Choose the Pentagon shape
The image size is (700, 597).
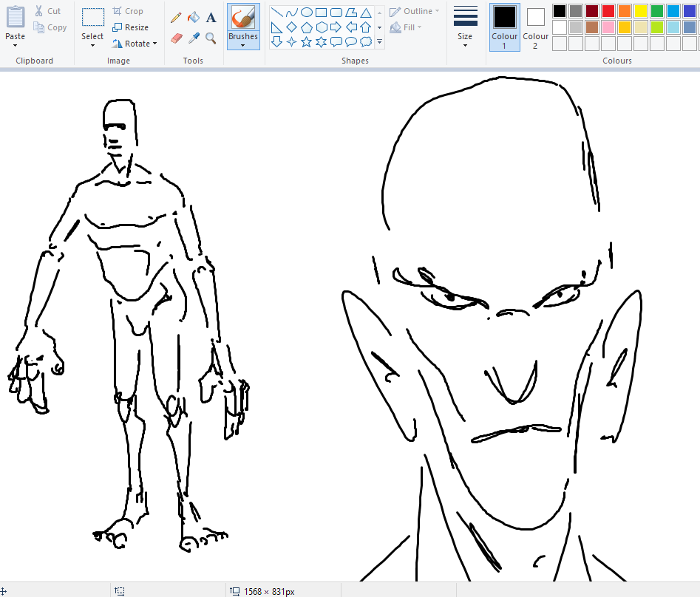point(306,27)
